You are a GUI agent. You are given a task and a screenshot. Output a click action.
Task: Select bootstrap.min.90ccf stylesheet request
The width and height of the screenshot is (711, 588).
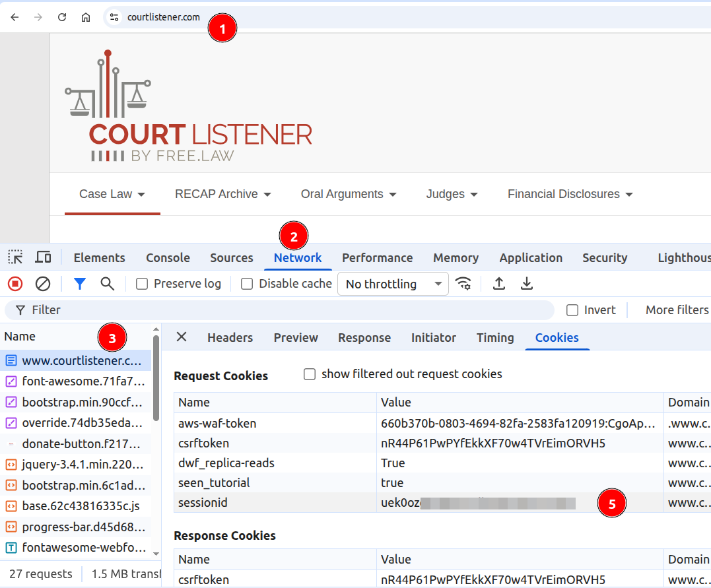click(x=76, y=402)
